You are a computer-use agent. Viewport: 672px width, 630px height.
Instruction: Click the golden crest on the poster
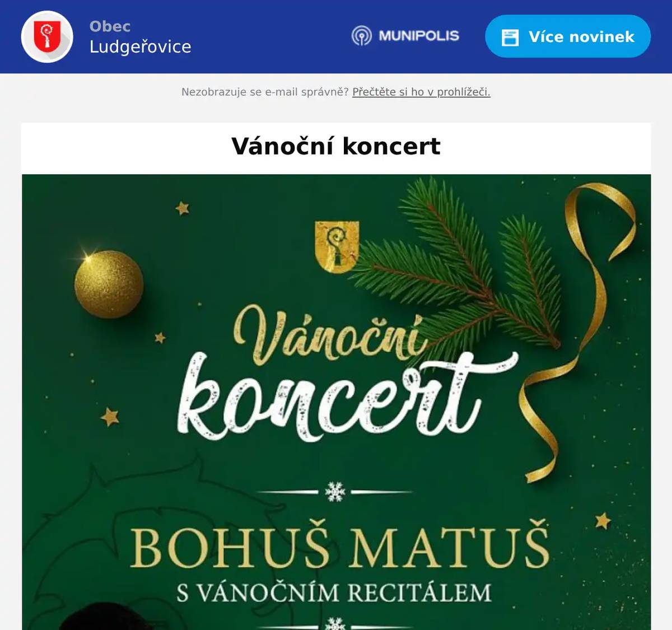(x=337, y=246)
